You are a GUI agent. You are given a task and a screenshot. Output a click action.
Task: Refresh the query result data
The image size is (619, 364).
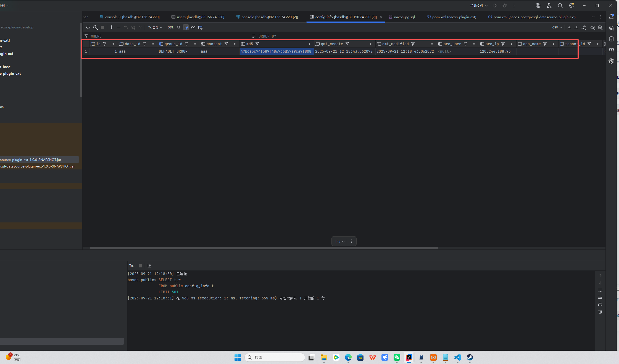point(88,27)
